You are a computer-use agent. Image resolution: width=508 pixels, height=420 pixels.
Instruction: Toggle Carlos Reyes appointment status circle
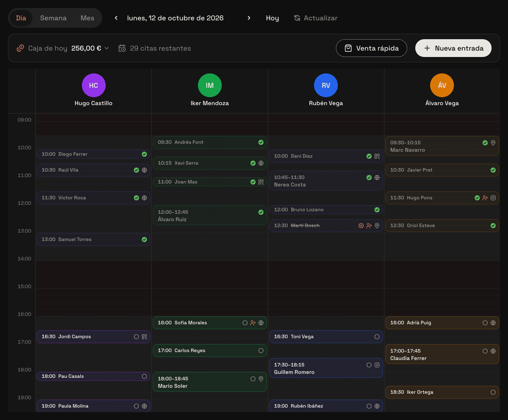pos(261,351)
